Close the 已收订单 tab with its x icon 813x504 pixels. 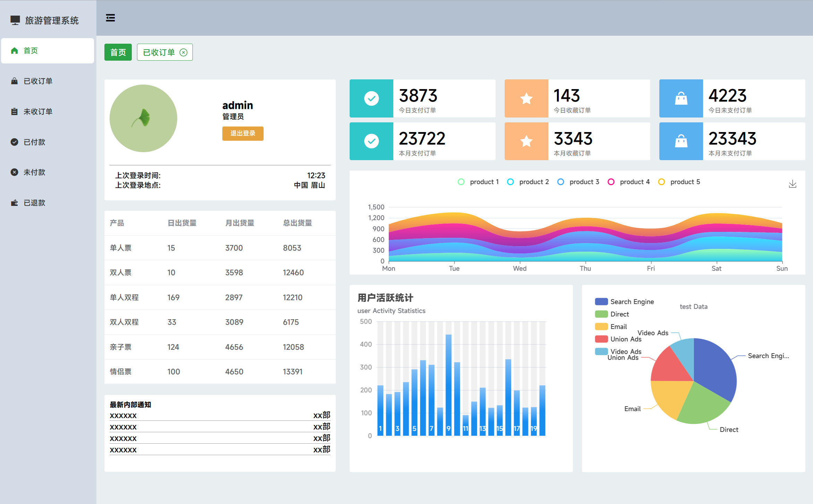coord(183,52)
